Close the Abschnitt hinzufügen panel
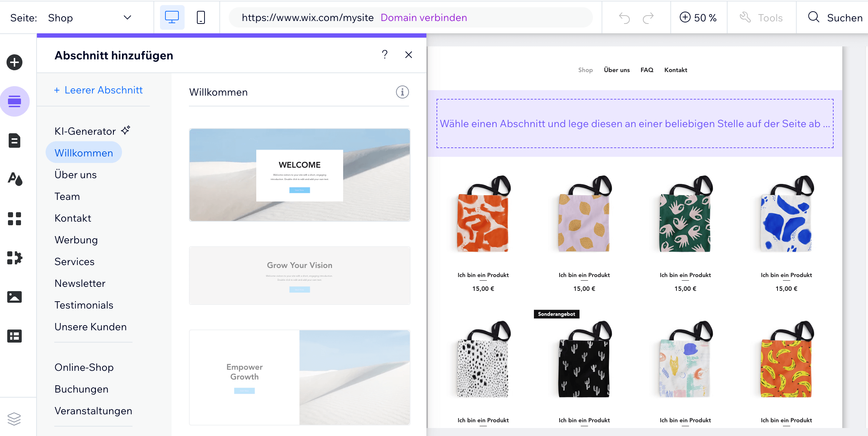 point(409,55)
